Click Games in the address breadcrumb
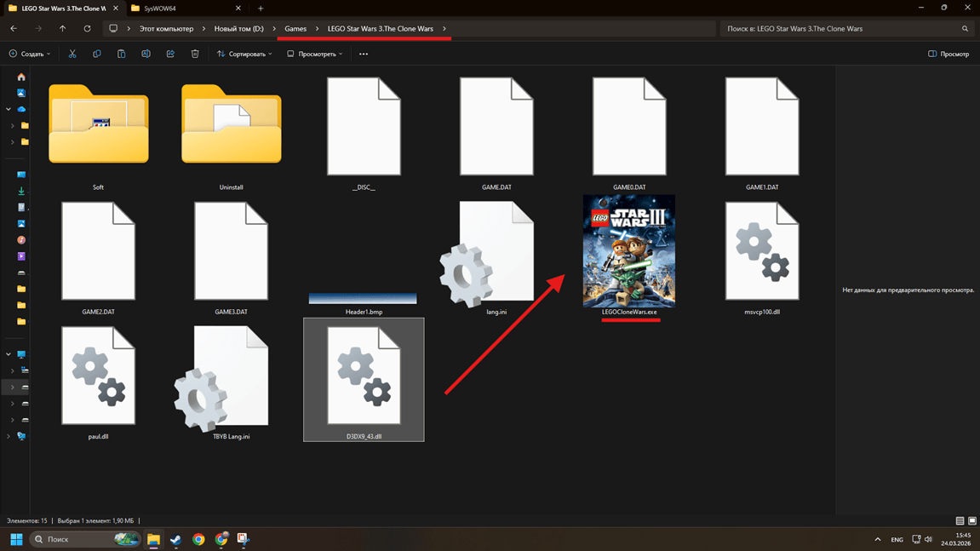Screen dimensions: 980x551 click(295, 28)
